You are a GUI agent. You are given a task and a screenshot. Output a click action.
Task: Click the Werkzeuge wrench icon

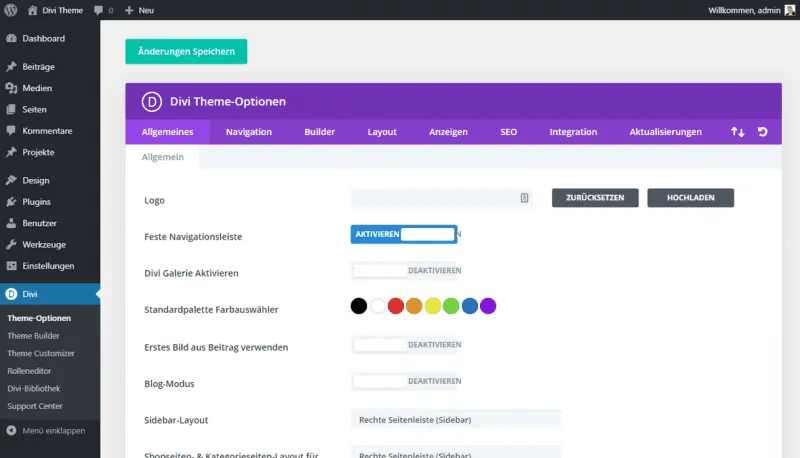click(11, 245)
